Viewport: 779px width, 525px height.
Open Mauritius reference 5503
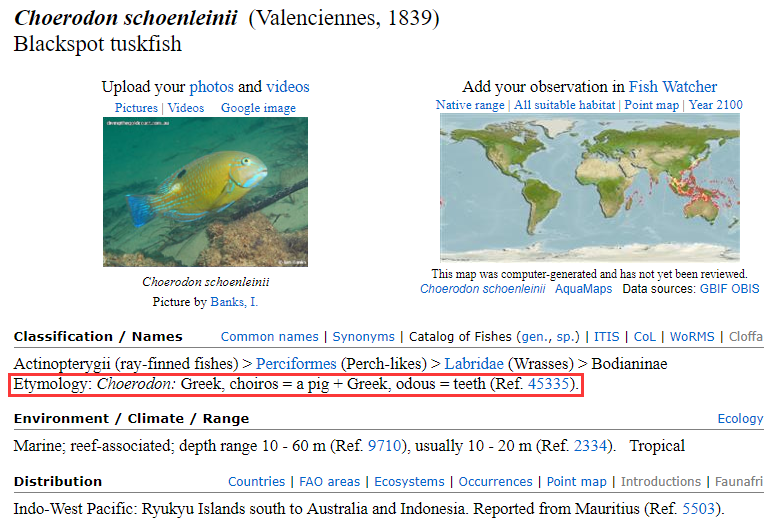coord(699,509)
